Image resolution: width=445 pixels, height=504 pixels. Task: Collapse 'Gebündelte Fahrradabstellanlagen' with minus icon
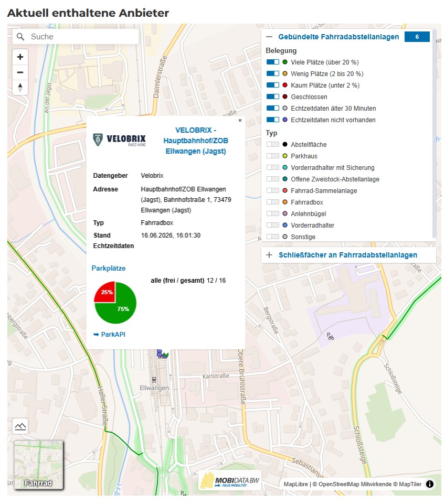pos(269,37)
